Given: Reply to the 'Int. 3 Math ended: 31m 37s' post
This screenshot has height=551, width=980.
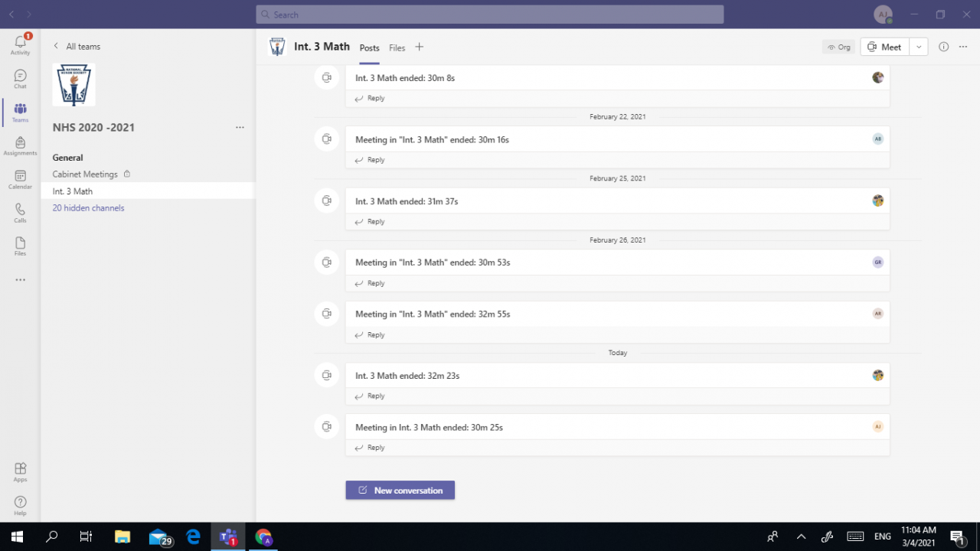Looking at the screenshot, I should [370, 222].
